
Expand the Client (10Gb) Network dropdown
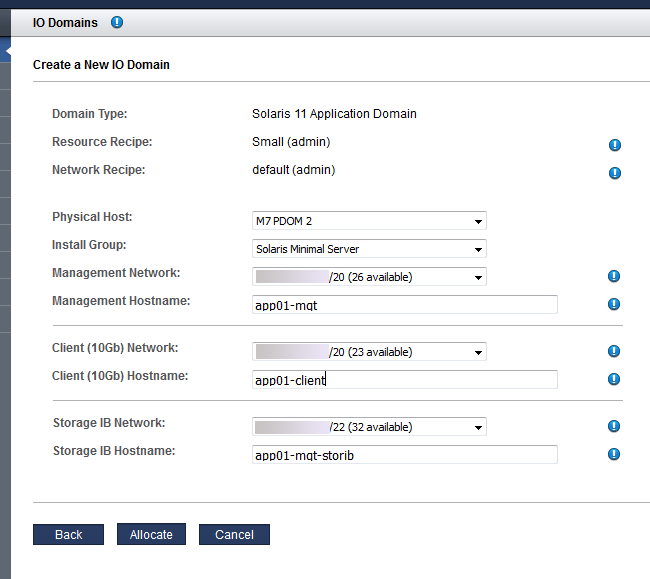point(369,352)
